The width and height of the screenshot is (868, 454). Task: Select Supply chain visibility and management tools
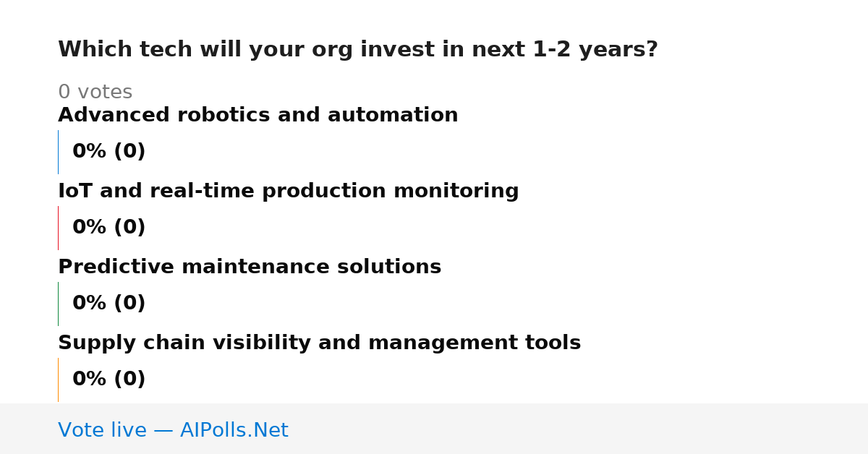[320, 343]
